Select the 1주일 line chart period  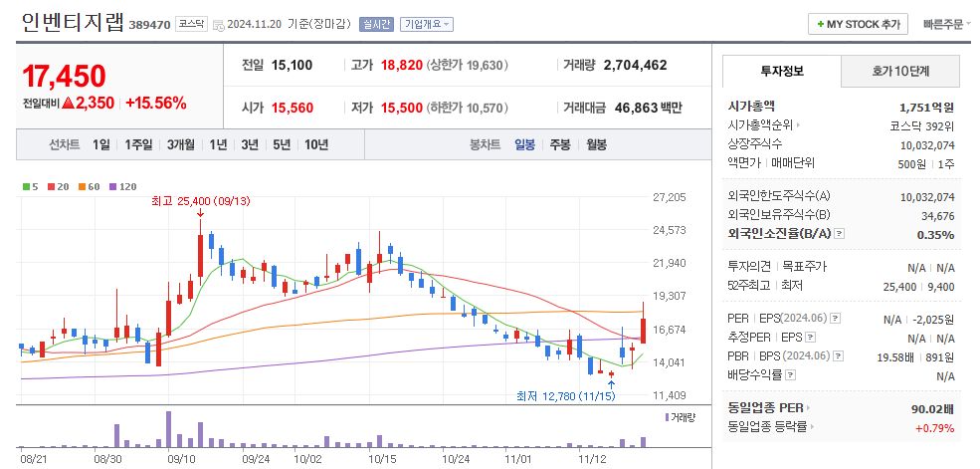click(138, 145)
